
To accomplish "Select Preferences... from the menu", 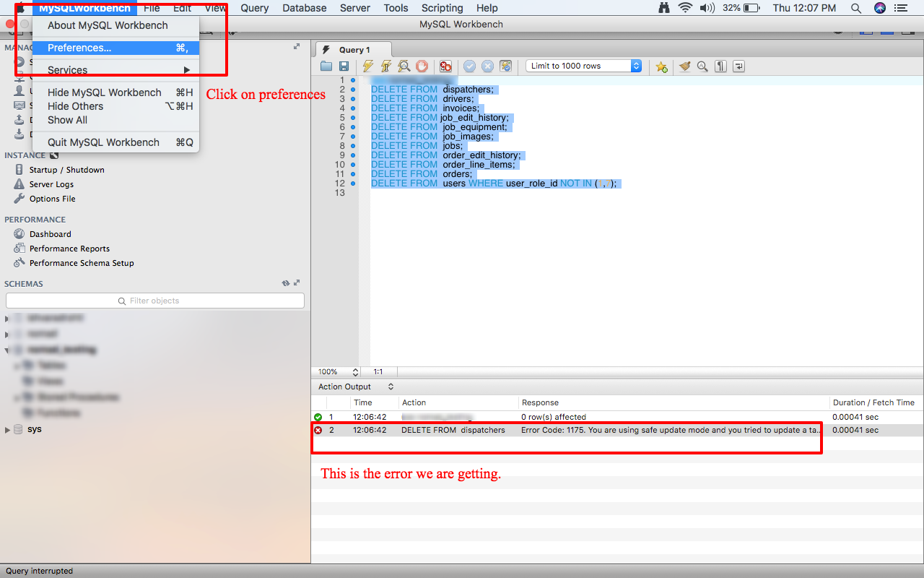I will point(79,48).
